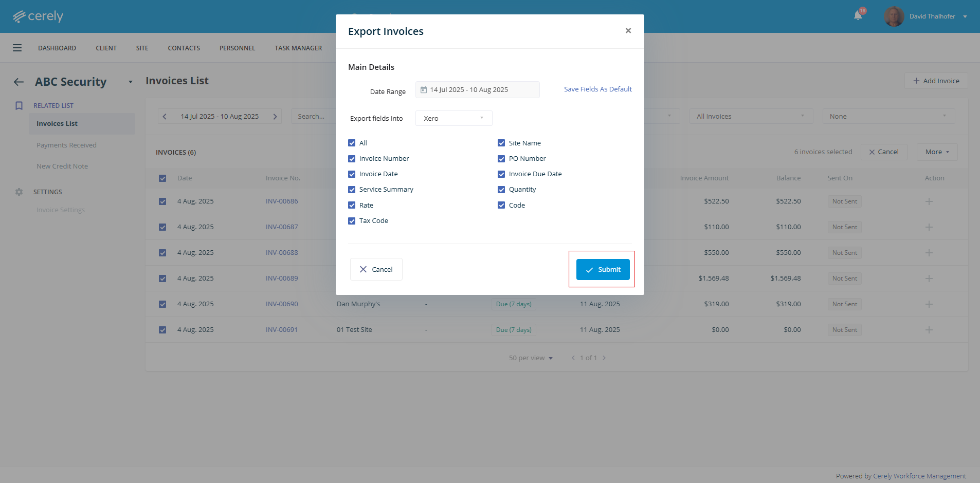This screenshot has height=483, width=980.
Task: Open the notifications bell
Action: [858, 15]
